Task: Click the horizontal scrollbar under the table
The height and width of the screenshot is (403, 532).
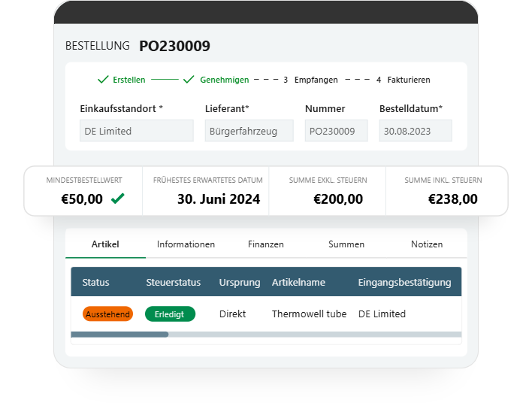Action: tap(120, 335)
